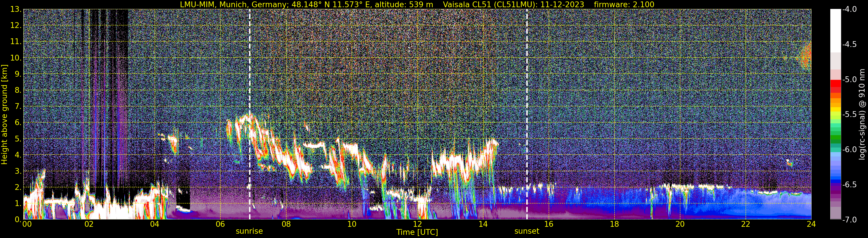Click the '24' time tick label

pos(811,224)
